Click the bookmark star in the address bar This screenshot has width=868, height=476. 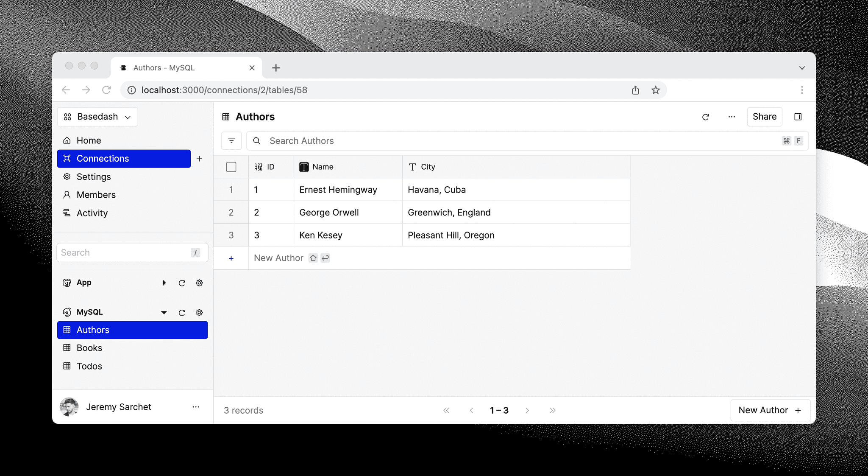(x=655, y=90)
